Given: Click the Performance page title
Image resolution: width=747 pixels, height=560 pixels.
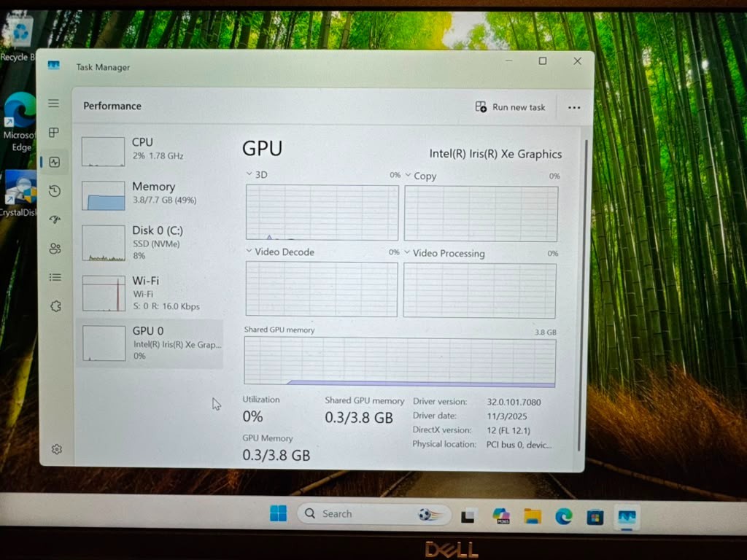Looking at the screenshot, I should (112, 106).
